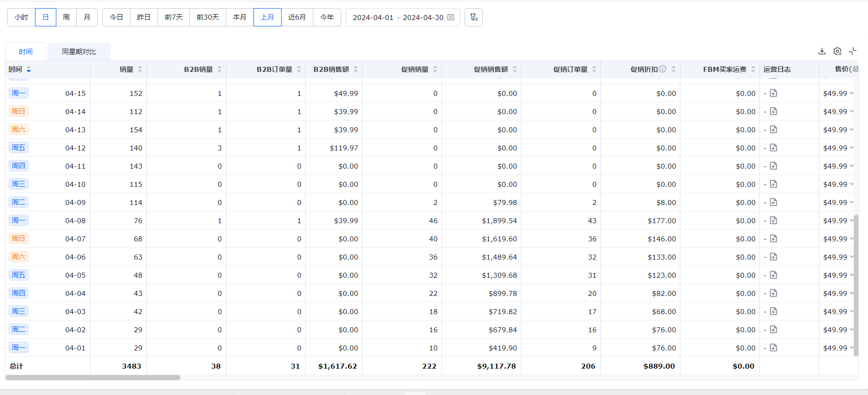Expand the $49.99 price chevron for 04-12
Viewport: 868px width, 395px height.
tap(852, 148)
